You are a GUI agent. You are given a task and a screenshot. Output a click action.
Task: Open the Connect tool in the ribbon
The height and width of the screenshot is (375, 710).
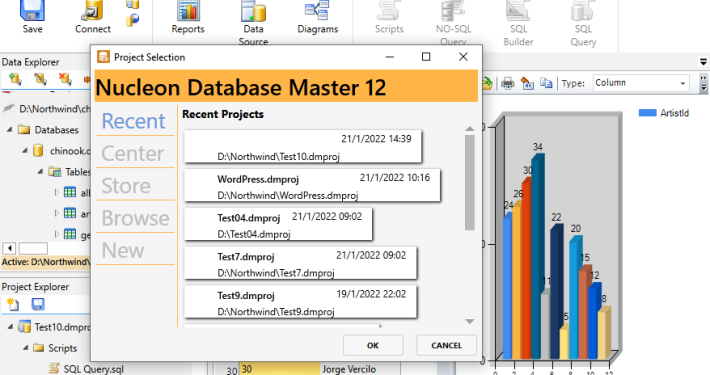[93, 11]
